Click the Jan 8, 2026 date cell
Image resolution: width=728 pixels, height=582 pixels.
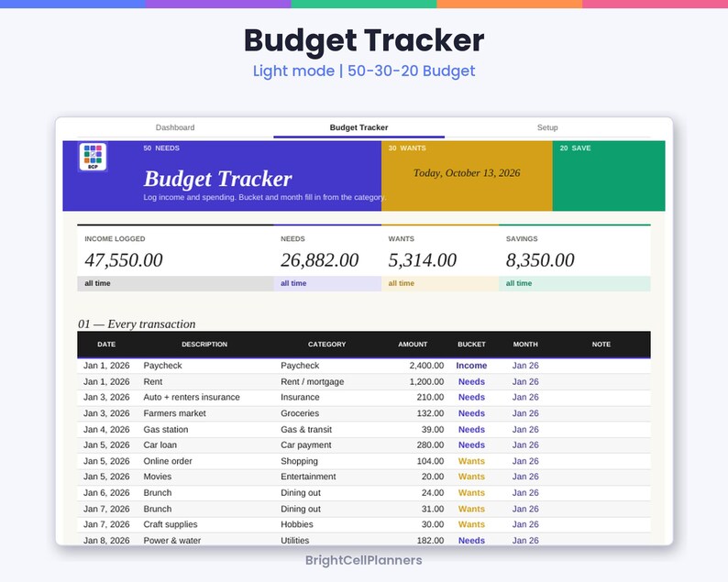tap(106, 540)
